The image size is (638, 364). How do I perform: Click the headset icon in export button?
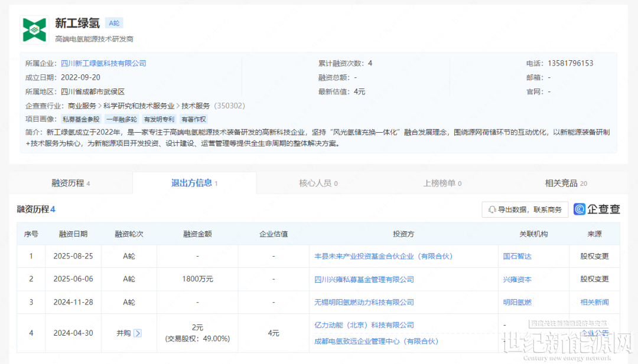[x=491, y=209]
